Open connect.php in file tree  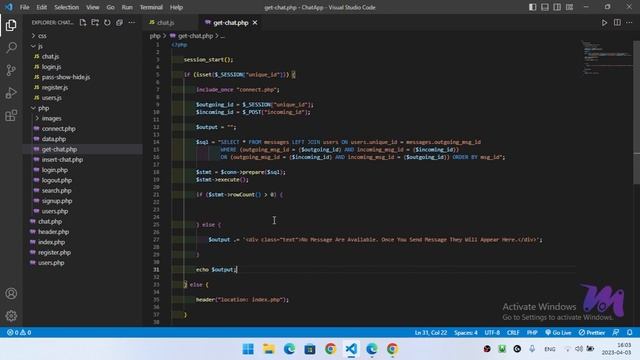coord(58,129)
